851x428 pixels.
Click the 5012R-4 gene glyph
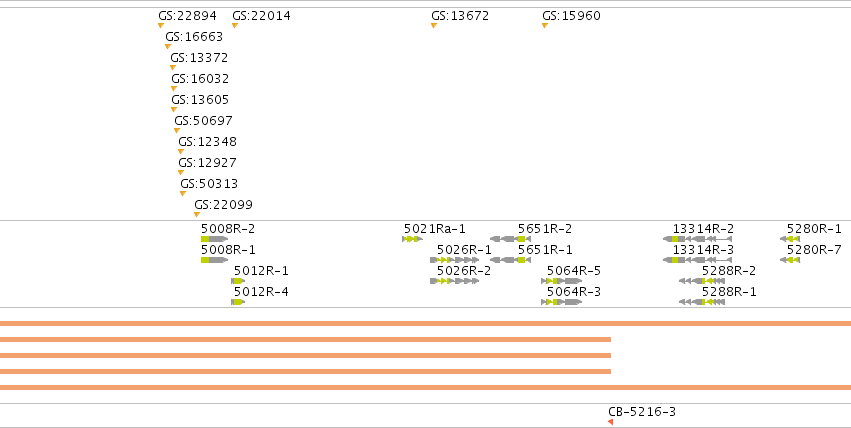click(x=238, y=302)
